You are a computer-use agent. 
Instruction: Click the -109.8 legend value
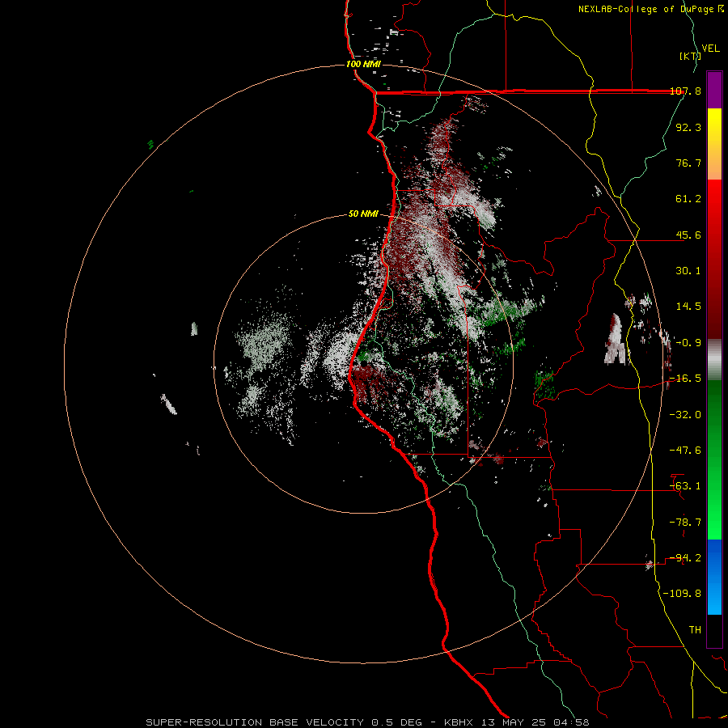click(682, 594)
